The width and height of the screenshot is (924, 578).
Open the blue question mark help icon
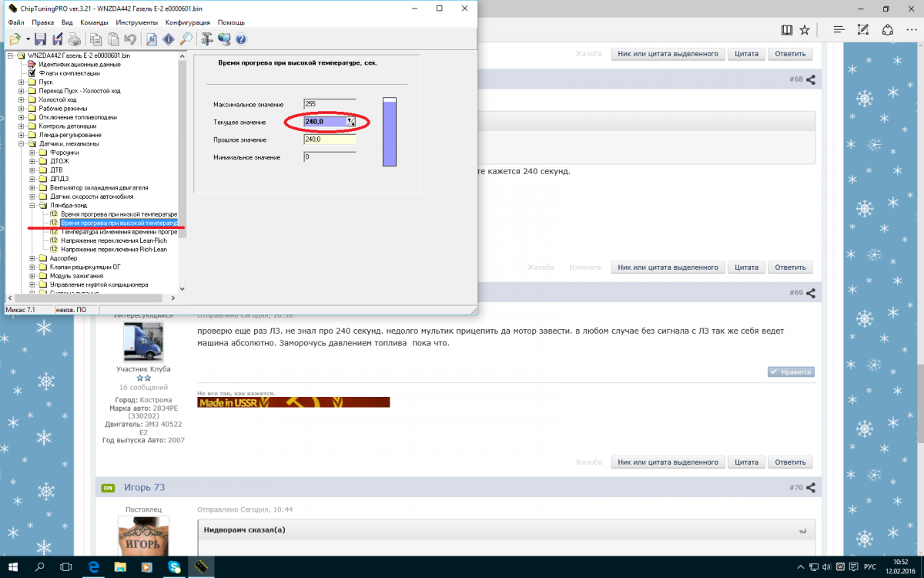tap(241, 39)
